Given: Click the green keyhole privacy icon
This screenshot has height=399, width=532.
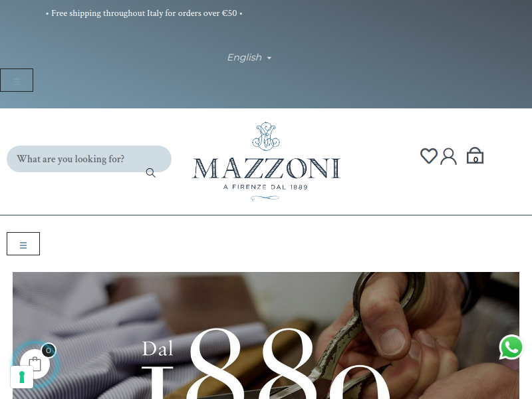Looking at the screenshot, I should click(x=22, y=377).
